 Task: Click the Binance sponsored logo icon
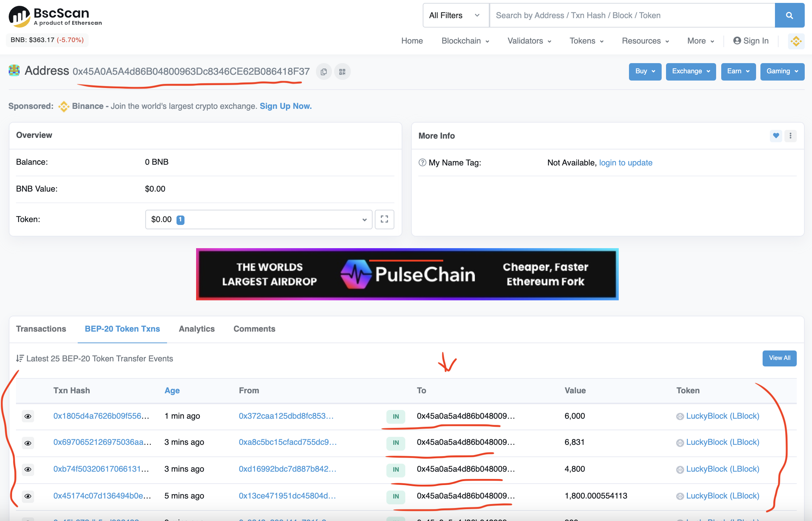64,106
